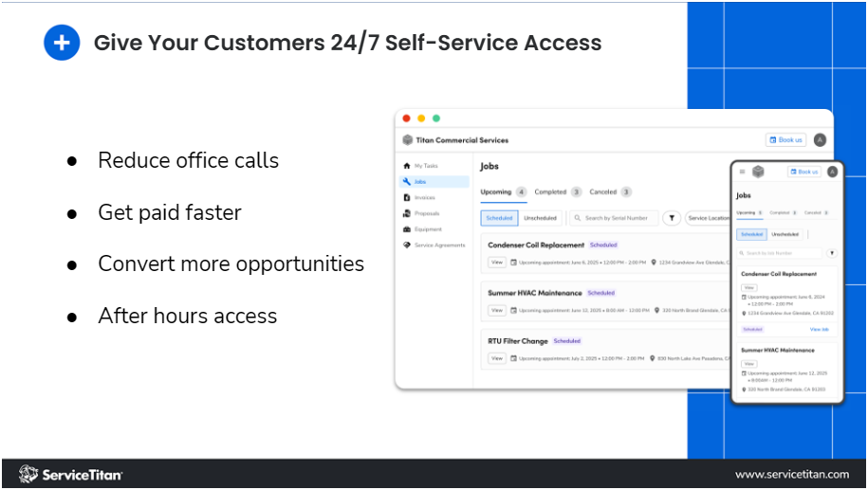Screen dimensions: 868x490
Task: Click the 'Convert more opportunities' bullet text
Action: (231, 263)
